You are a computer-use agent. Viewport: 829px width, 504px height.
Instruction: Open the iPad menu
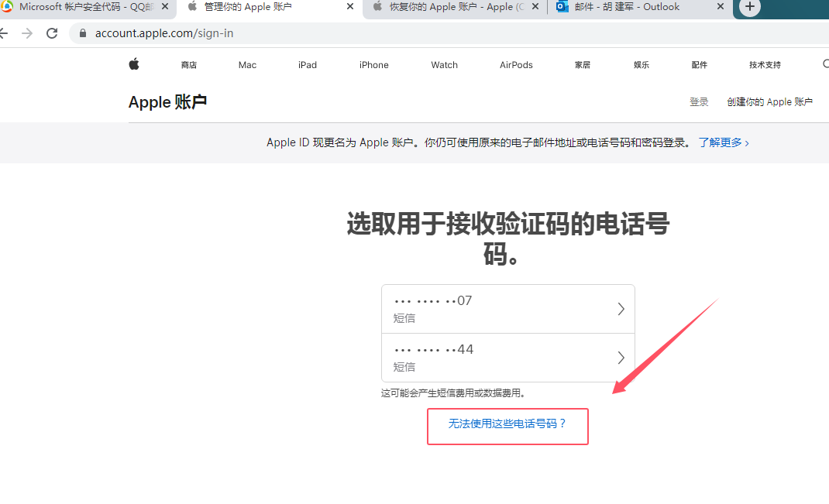point(307,65)
